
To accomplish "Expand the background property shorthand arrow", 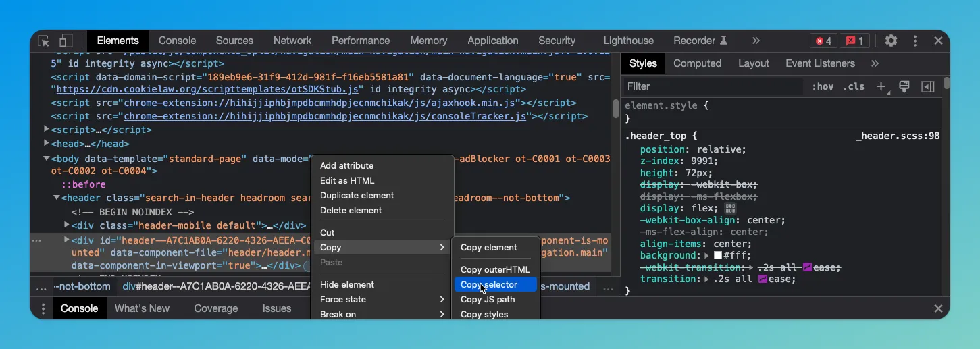I will pyautogui.click(x=707, y=256).
